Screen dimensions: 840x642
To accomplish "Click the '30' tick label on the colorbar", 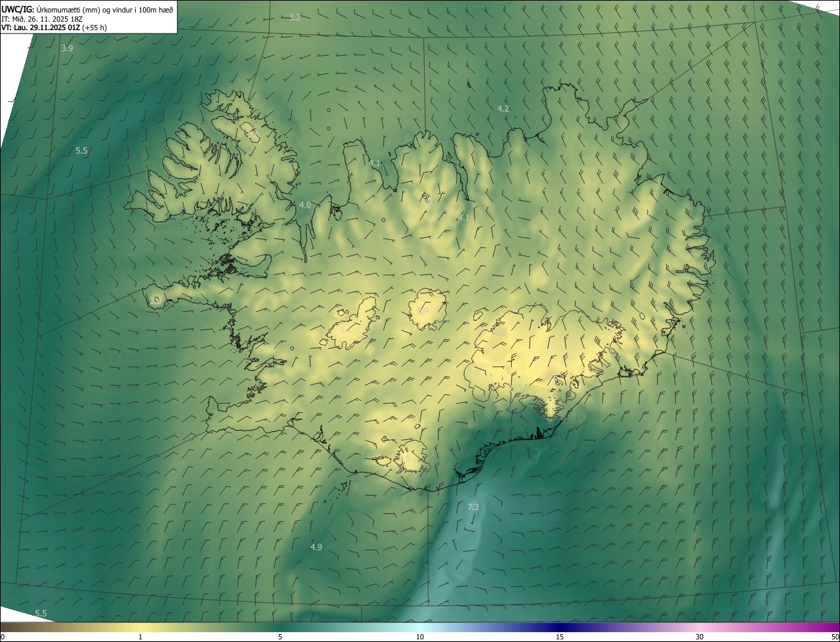I will pos(700,637).
